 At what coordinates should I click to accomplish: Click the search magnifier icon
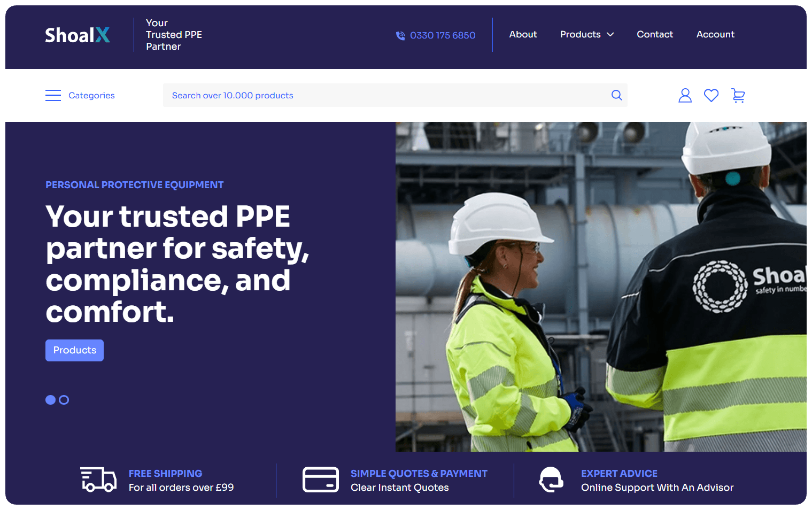click(616, 95)
